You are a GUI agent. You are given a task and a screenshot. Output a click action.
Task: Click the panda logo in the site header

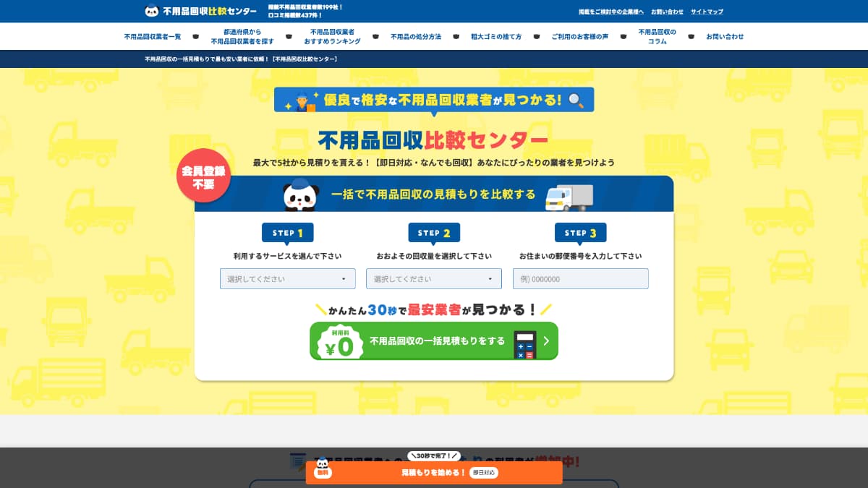(x=152, y=10)
